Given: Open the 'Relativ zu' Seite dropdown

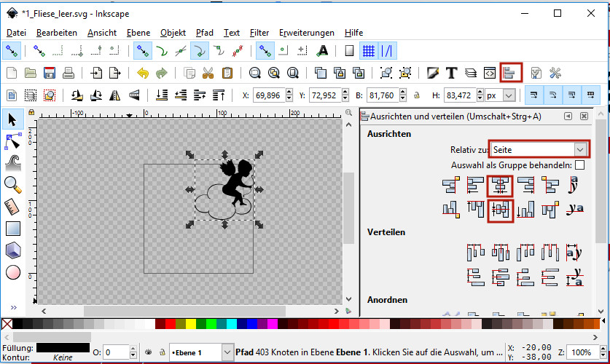Looking at the screenshot, I should 539,149.
